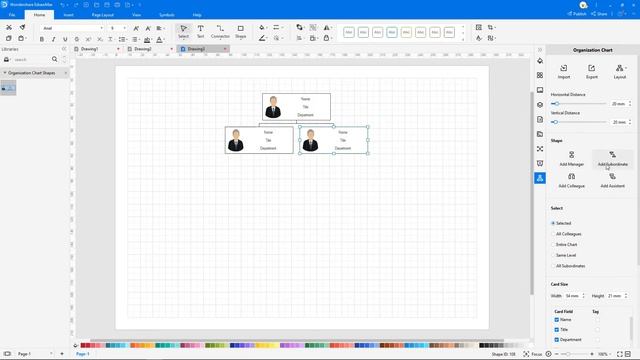The width and height of the screenshot is (640, 360).
Task: Toggle bold formatting
Action: pyautogui.click(x=42, y=39)
